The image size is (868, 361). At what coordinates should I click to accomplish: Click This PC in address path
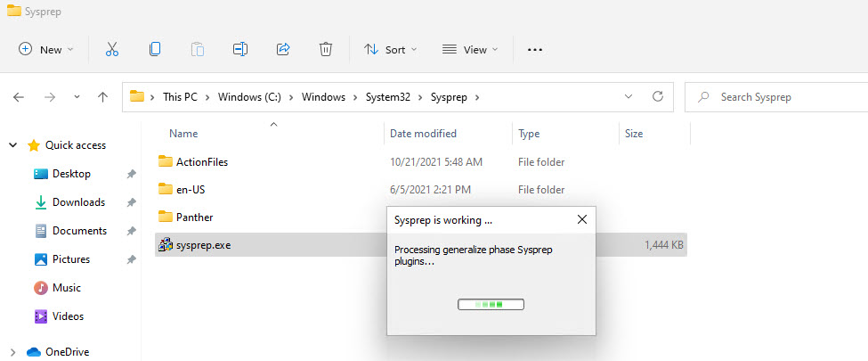[180, 97]
